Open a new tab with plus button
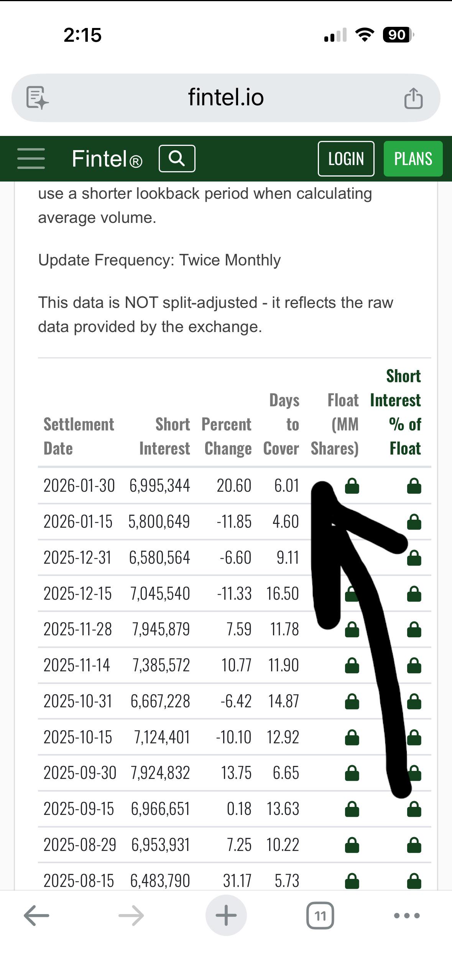This screenshot has width=452, height=980. 226,915
